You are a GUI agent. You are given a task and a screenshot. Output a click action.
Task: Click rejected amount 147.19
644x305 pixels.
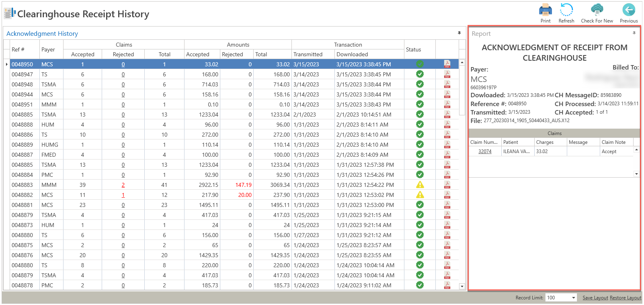coord(244,185)
